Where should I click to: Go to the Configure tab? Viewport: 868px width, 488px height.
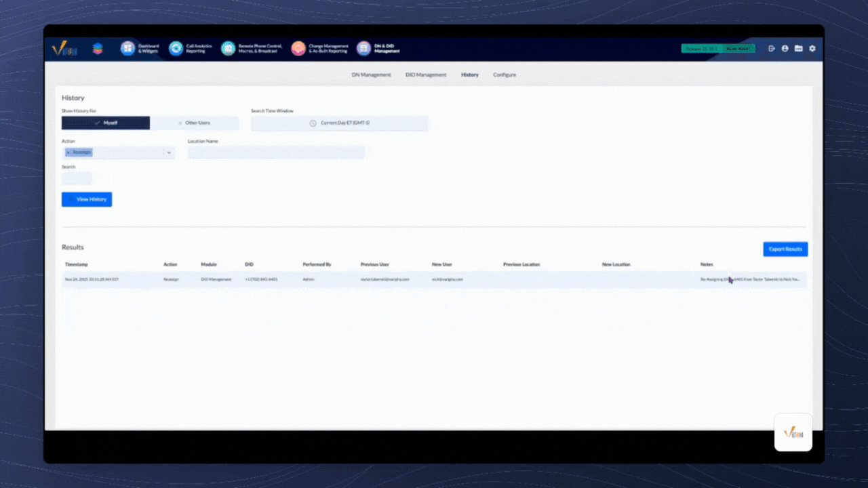(505, 75)
